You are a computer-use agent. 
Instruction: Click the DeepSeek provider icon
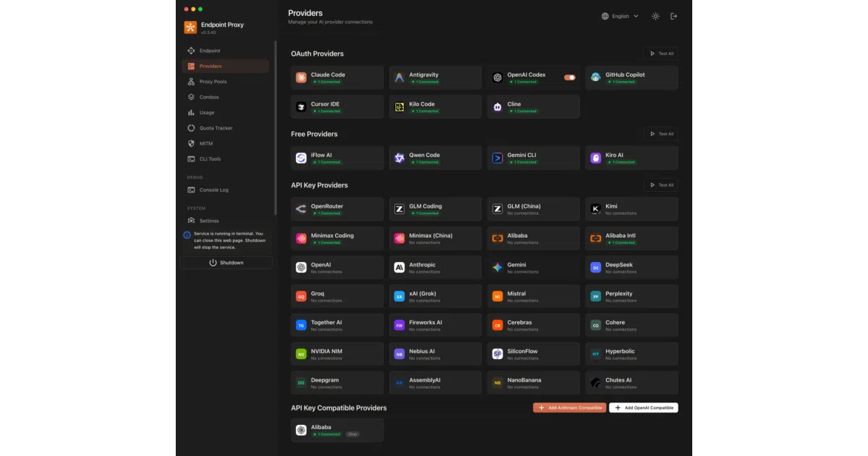[x=595, y=268]
